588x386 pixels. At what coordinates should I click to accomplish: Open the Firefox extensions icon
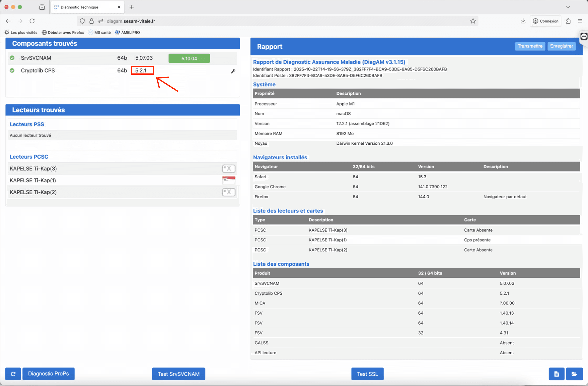[x=568, y=21]
